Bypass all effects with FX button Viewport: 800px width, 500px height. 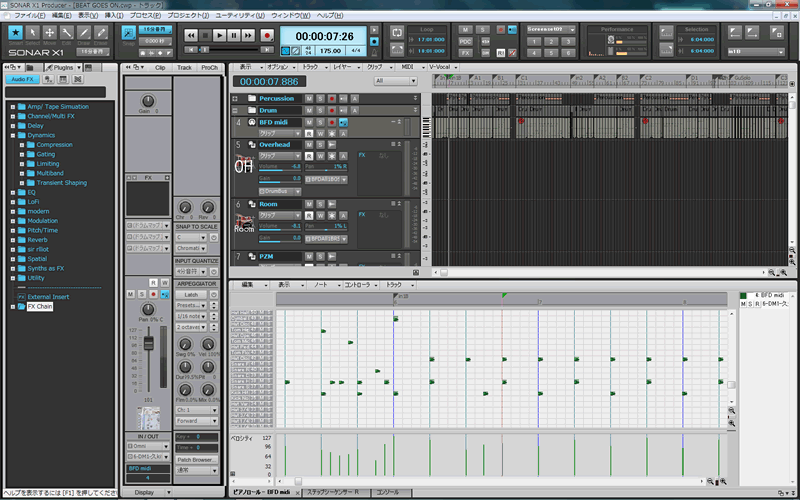click(x=465, y=53)
